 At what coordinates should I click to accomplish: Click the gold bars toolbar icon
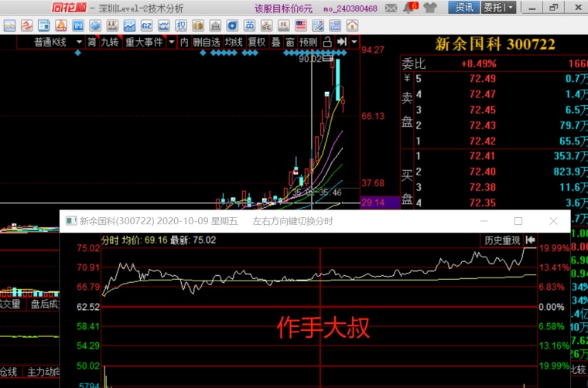pos(198,26)
